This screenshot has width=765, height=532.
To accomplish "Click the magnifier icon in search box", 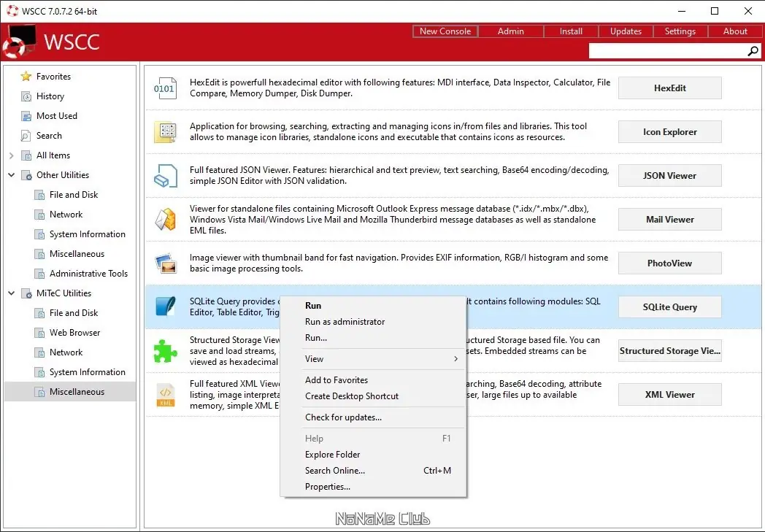I will (753, 50).
